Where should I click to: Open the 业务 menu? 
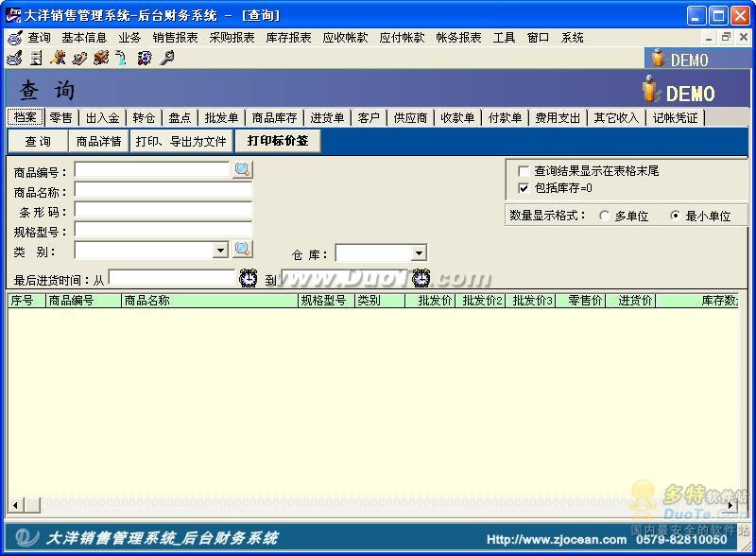coord(129,38)
